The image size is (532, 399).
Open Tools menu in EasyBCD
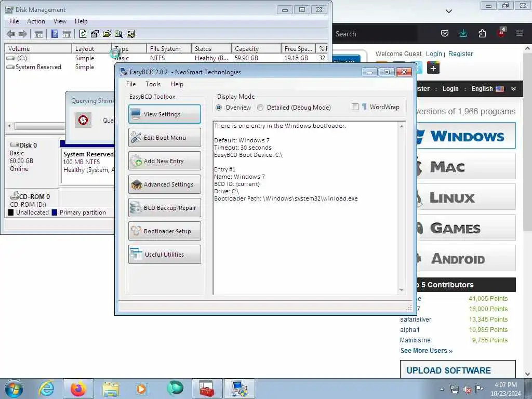tap(153, 84)
